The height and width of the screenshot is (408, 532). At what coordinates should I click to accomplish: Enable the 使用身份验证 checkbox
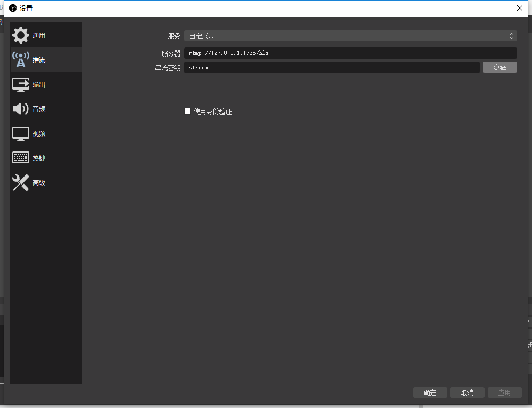[187, 111]
